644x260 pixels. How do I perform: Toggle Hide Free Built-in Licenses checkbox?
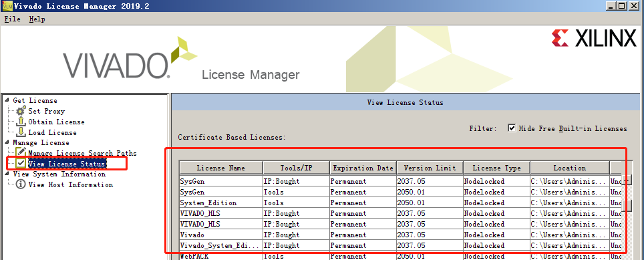pyautogui.click(x=512, y=128)
